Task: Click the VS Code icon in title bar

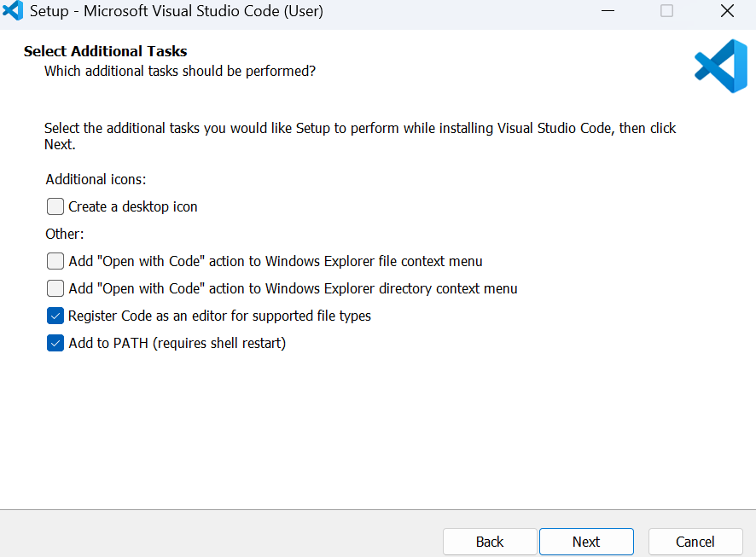Action: tap(13, 12)
